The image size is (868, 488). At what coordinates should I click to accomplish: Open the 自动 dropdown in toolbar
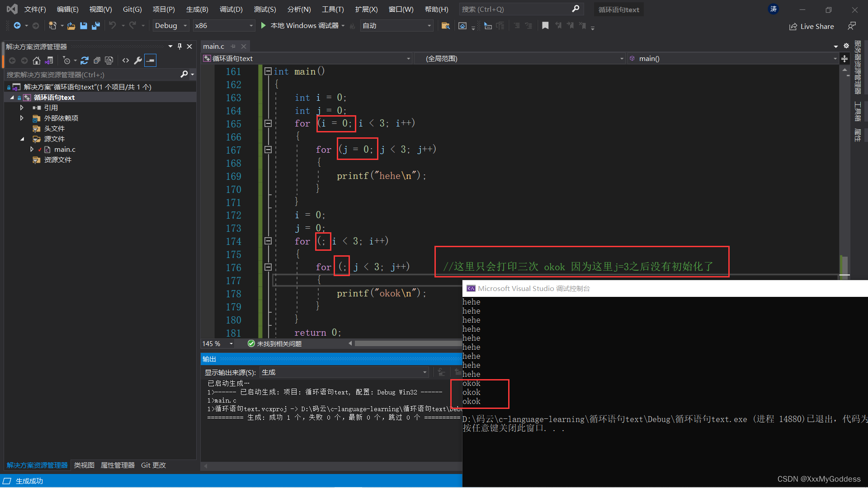(x=397, y=26)
